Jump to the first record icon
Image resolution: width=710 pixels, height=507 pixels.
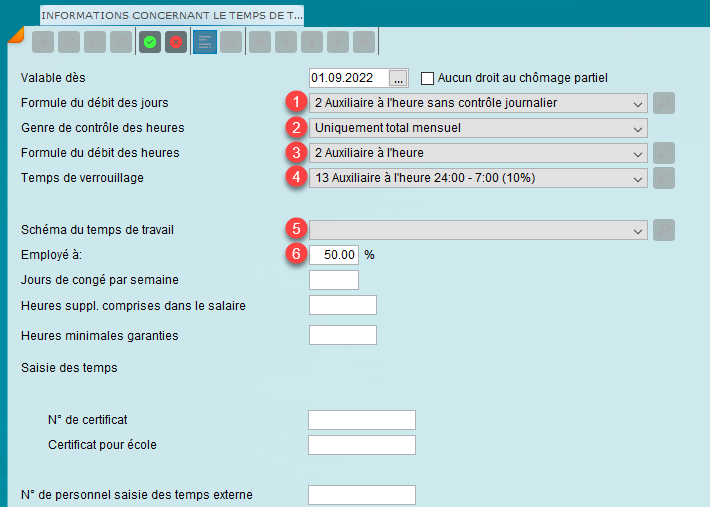(260, 42)
